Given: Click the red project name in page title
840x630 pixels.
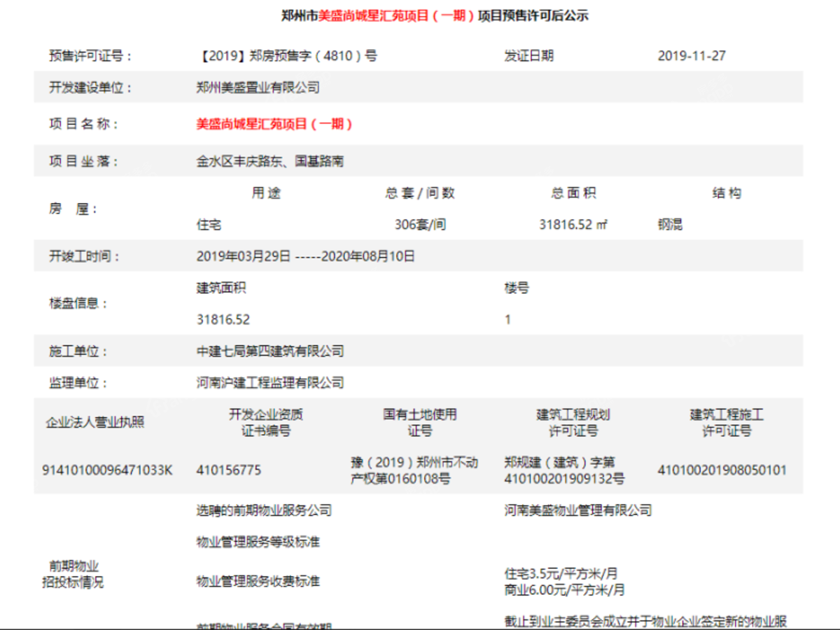Looking at the screenshot, I should pos(397,15).
